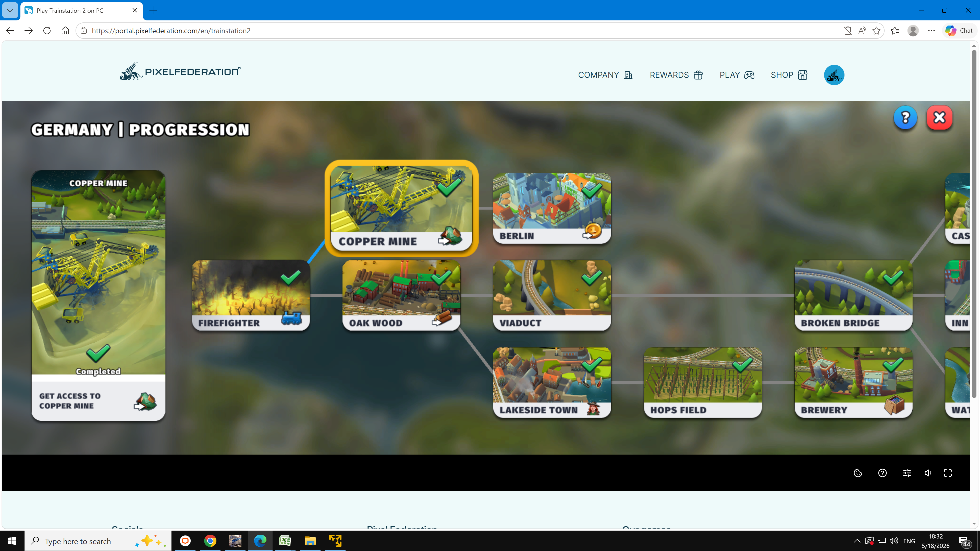
Task: Show hidden system tray icons
Action: click(857, 541)
